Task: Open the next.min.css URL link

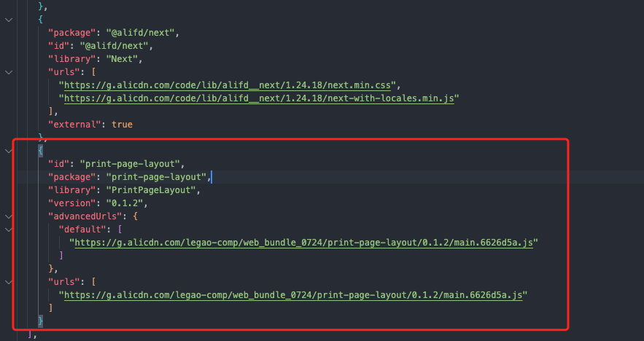Action: click(227, 85)
